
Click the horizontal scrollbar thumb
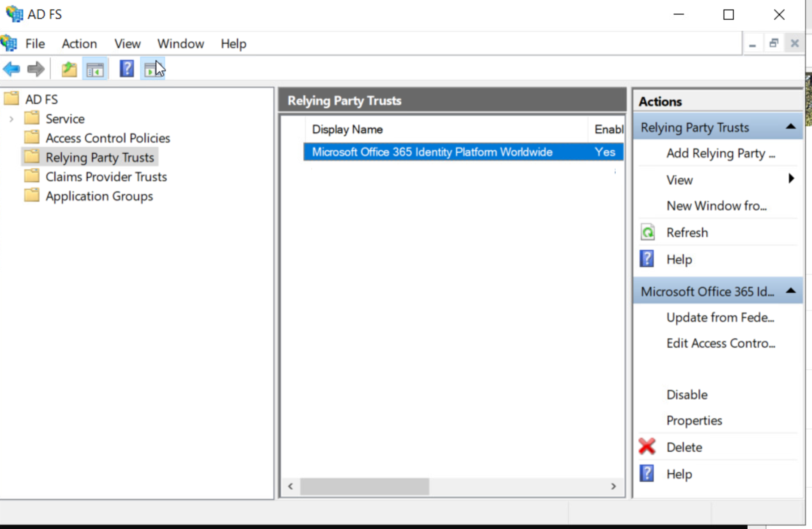[x=364, y=486]
